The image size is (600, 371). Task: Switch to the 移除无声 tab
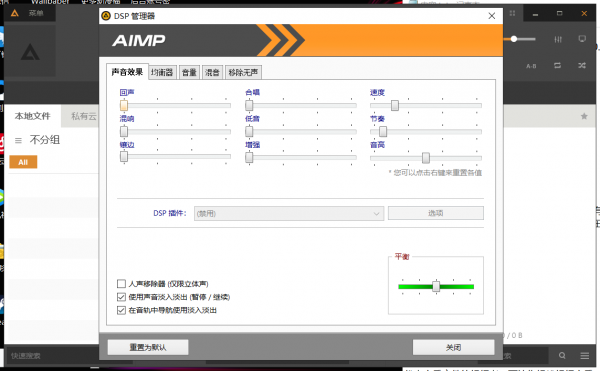click(243, 72)
